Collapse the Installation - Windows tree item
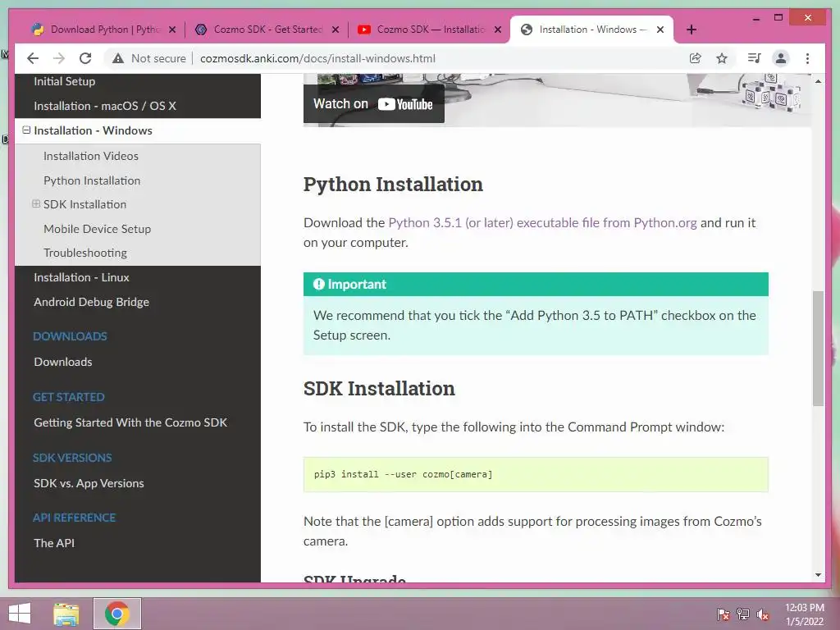 26,130
